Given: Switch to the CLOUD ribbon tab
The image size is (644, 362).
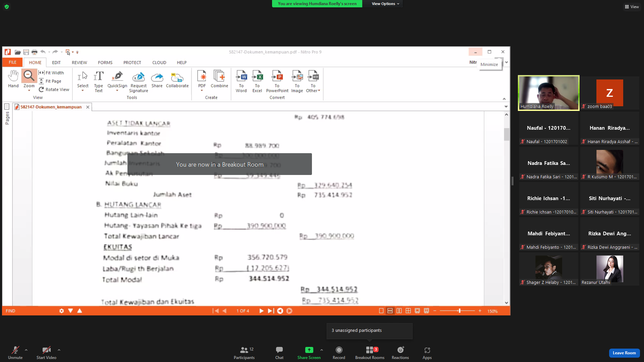Looking at the screenshot, I should tap(159, 62).
